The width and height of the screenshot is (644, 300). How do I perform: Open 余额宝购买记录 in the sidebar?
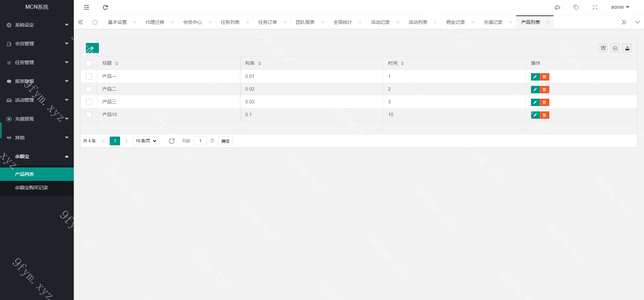pos(37,188)
